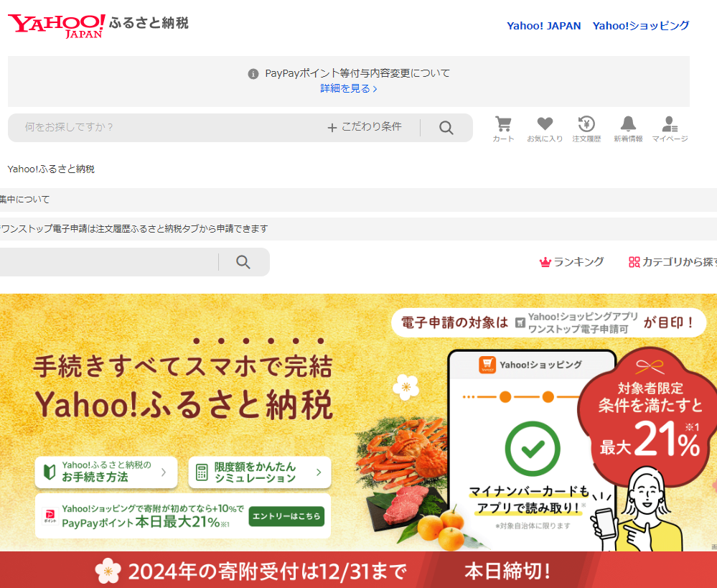Click the Yahoo! JAPAN logo

(56, 25)
